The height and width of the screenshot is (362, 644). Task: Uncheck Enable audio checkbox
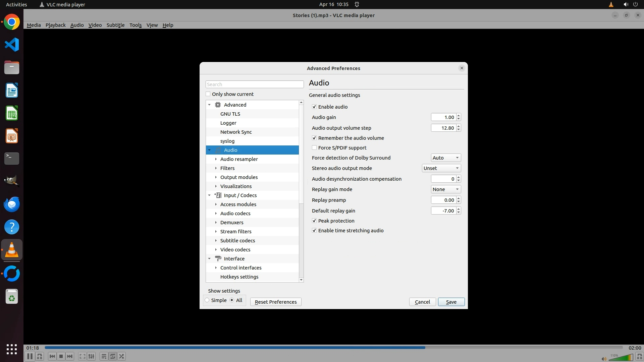314,107
